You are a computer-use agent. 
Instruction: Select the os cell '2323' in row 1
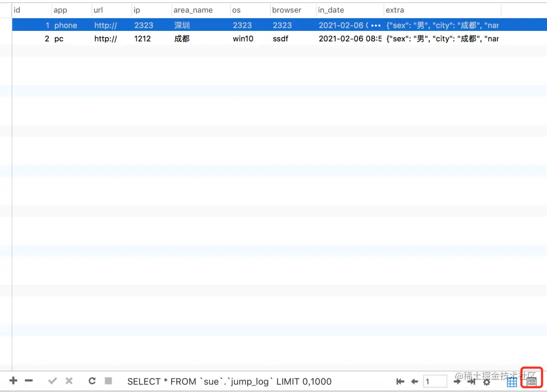[x=251, y=25]
